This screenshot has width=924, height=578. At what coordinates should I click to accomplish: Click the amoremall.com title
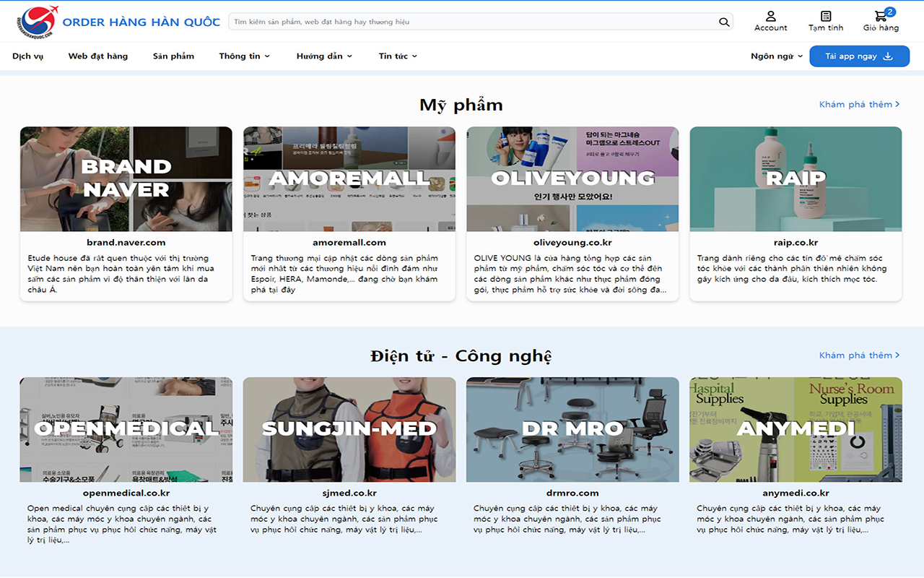pyautogui.click(x=349, y=243)
